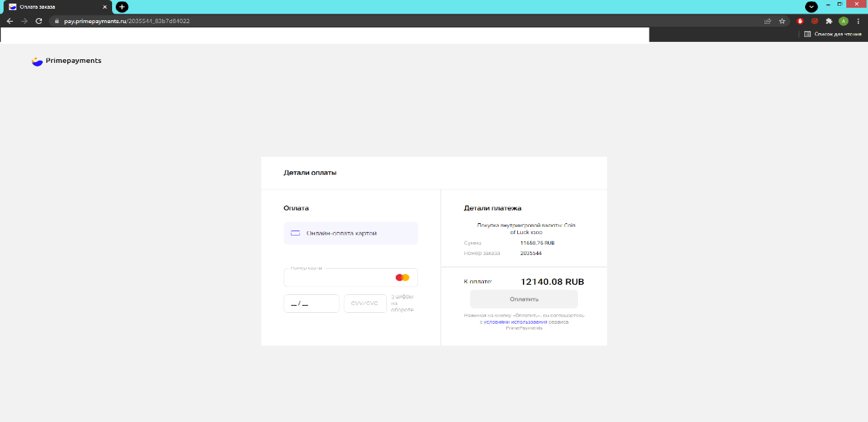868x422 pixels.
Task: Go back to the previous page
Action: [x=9, y=21]
